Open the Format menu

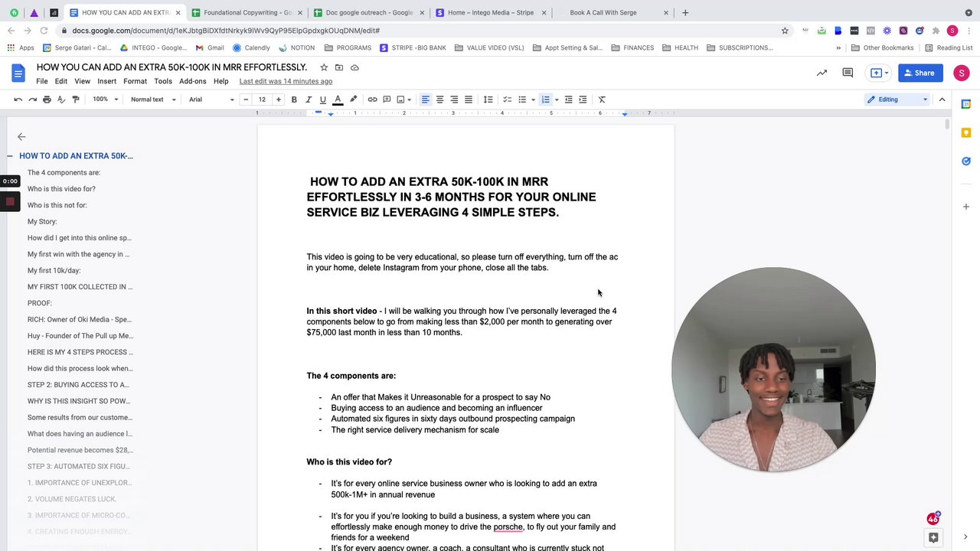pos(135,81)
